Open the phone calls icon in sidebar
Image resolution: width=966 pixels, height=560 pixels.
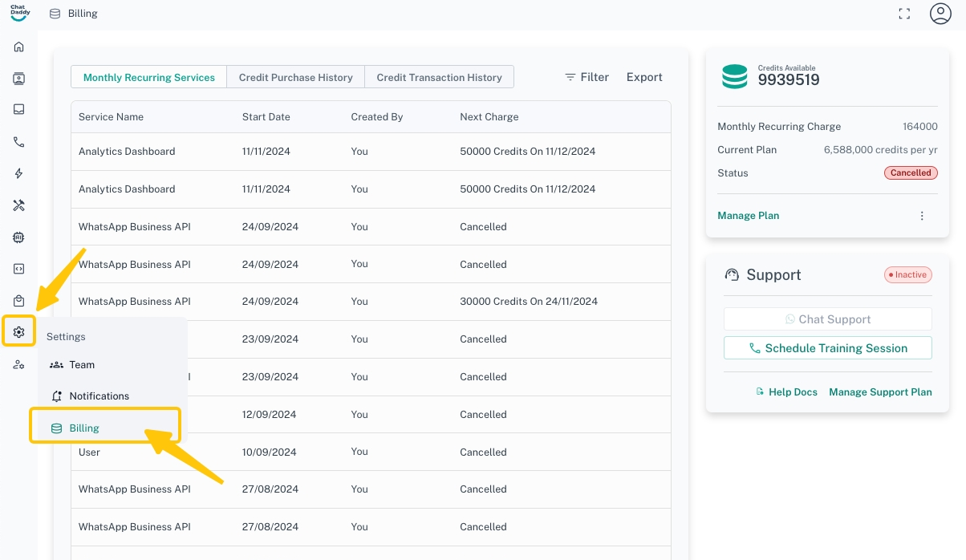coord(19,142)
